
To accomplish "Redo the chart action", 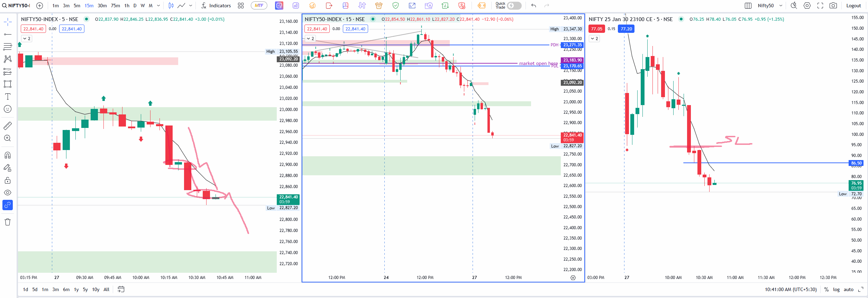I will [x=547, y=6].
